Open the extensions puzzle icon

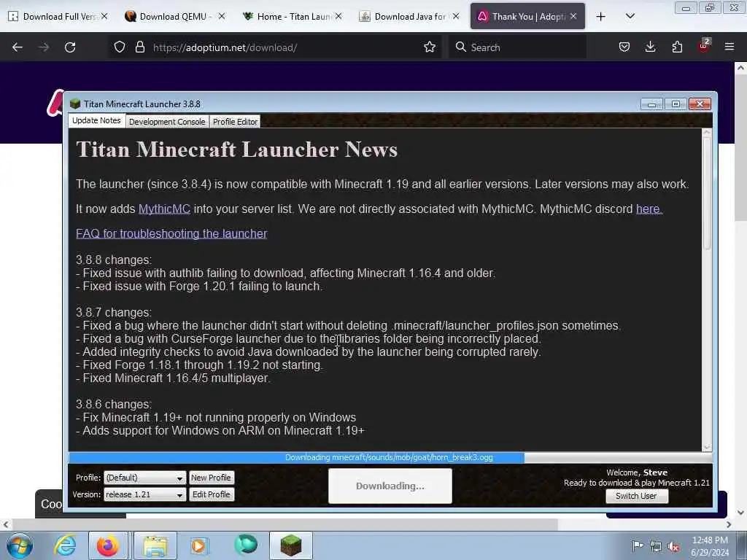coord(677,47)
